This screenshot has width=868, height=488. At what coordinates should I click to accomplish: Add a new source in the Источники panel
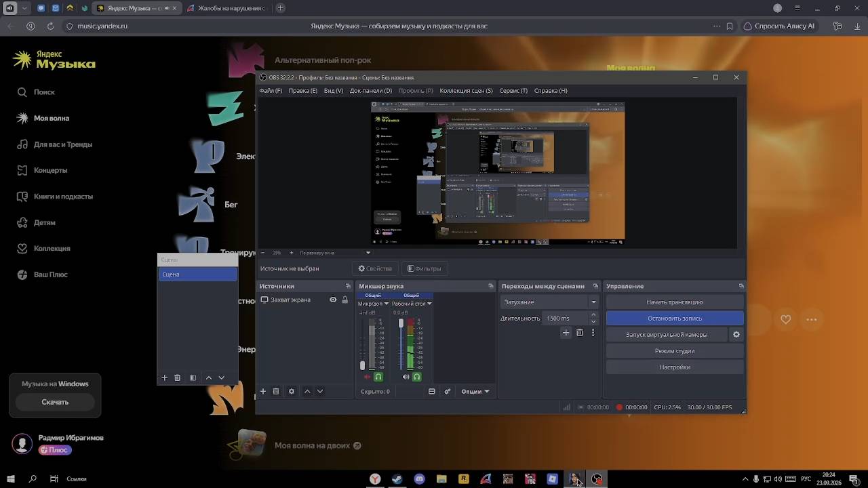click(x=263, y=391)
